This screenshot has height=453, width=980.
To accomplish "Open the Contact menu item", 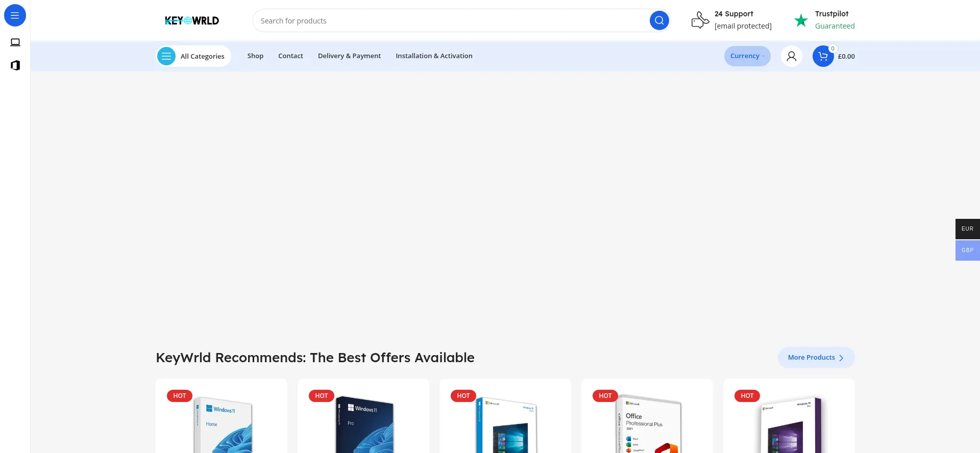I will click(x=290, y=56).
